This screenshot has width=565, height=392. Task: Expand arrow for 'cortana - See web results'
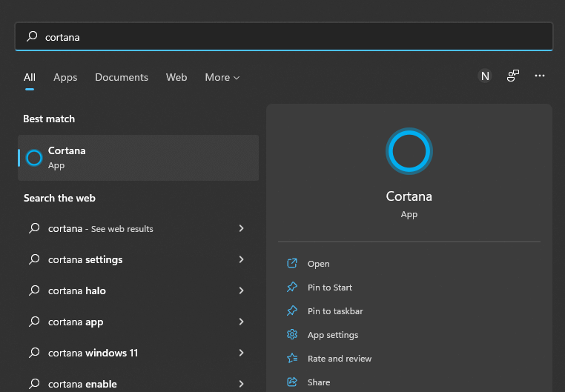[242, 228]
